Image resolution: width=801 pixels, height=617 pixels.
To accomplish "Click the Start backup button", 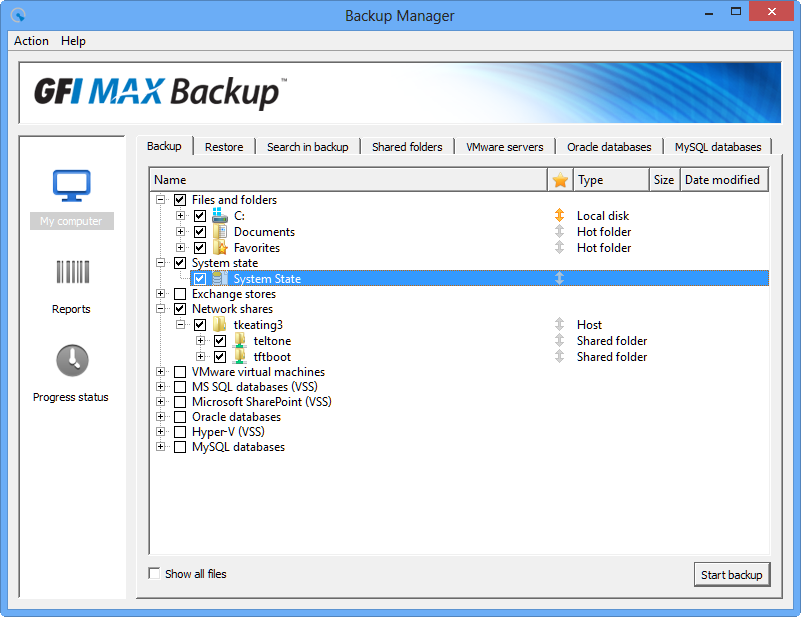I will pos(731,574).
